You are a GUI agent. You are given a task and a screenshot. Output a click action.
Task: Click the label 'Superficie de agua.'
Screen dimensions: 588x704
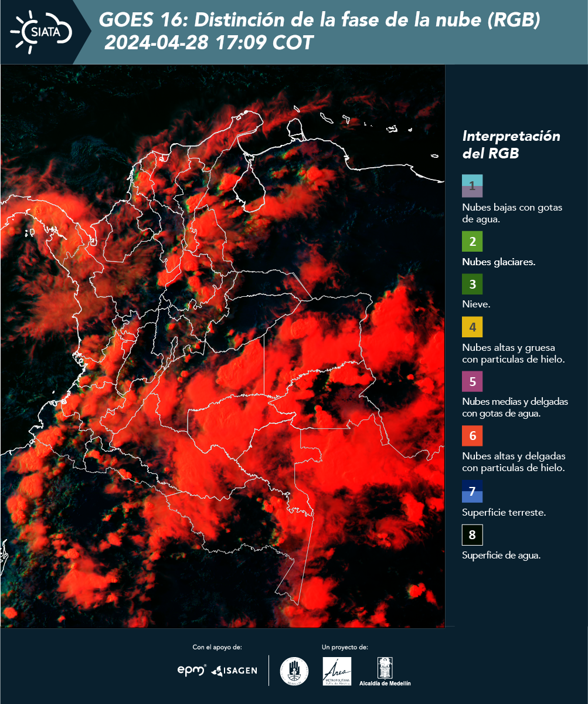coord(501,556)
